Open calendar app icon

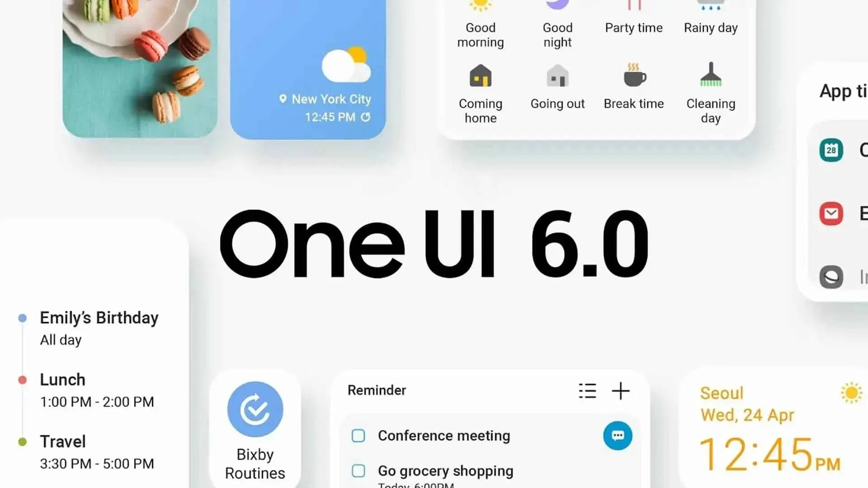[x=831, y=150]
